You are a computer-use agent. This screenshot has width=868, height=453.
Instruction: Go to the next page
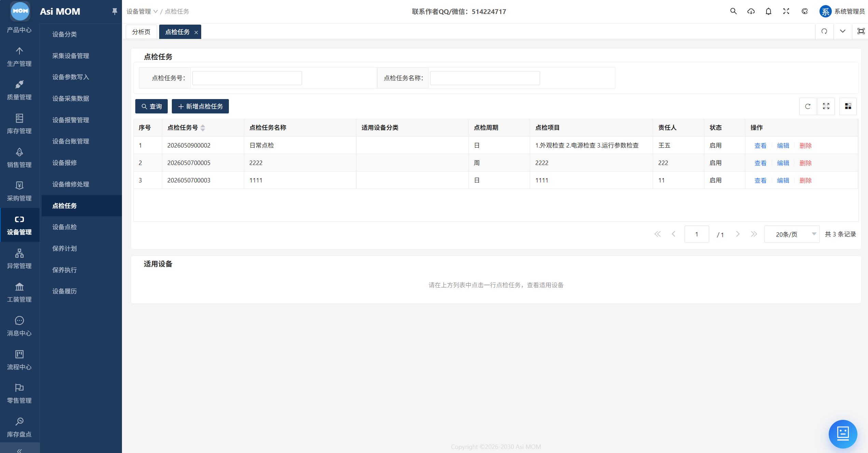(738, 234)
